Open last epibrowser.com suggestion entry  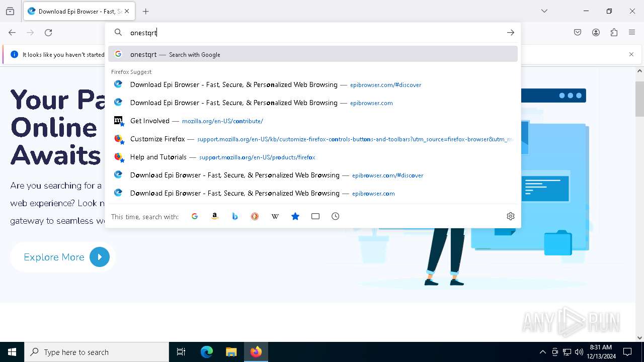tap(313, 193)
